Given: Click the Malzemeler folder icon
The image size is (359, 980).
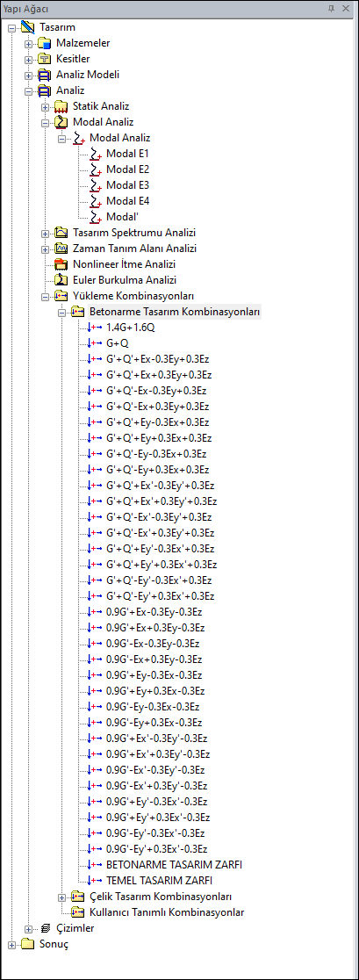Looking at the screenshot, I should coord(44,44).
